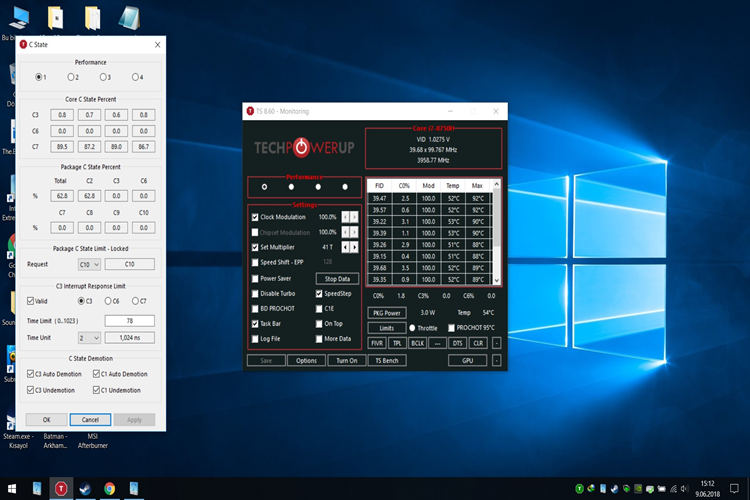Enable the More Data checkbox
Viewport: 750px width, 500px height.
[319, 339]
